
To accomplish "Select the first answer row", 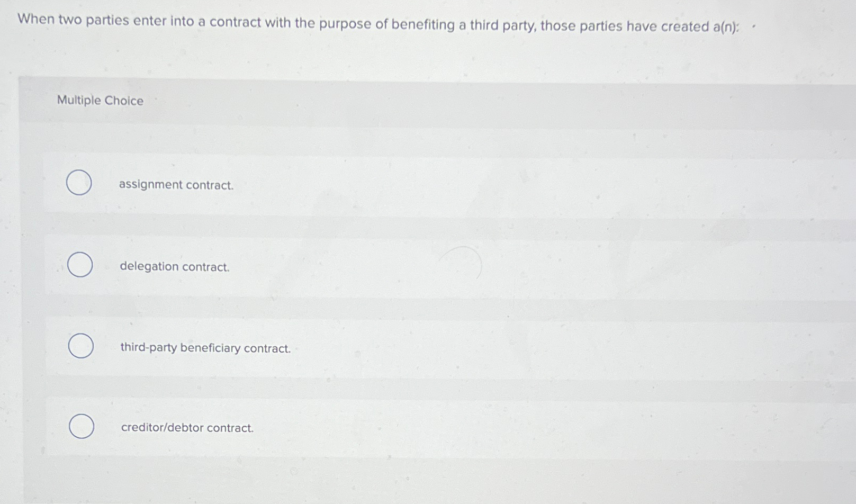I will [318, 184].
